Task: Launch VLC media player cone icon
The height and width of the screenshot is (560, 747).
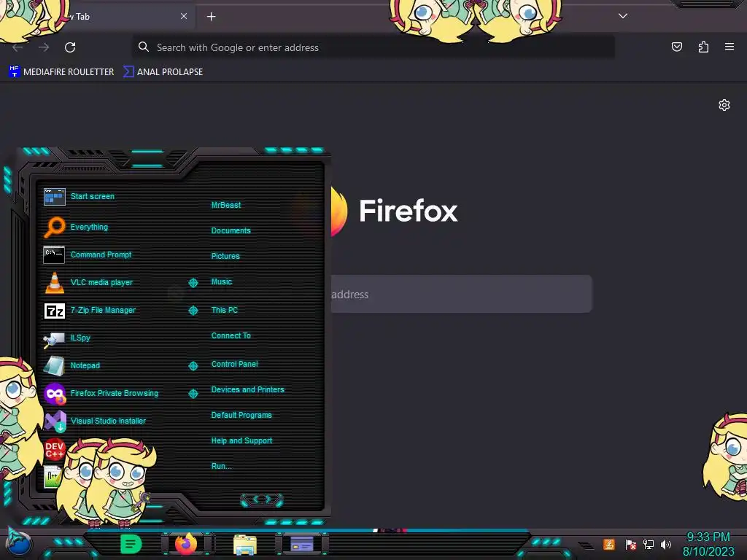Action: point(54,282)
